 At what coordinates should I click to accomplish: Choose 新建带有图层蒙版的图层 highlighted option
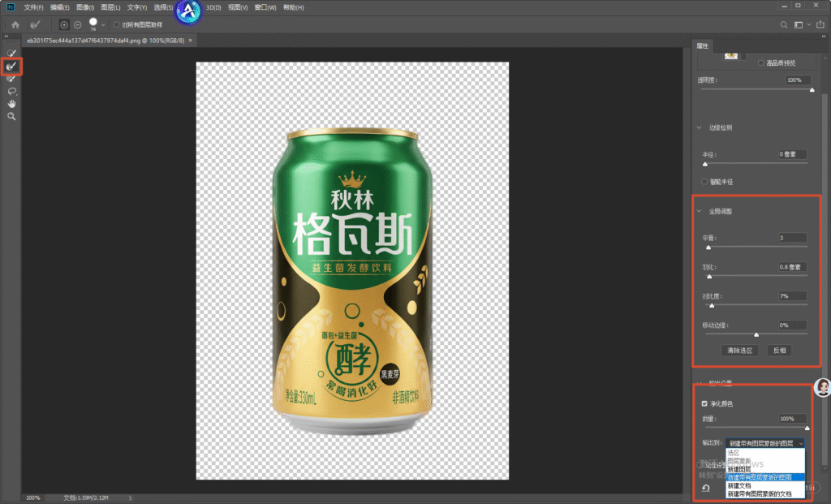click(x=764, y=477)
